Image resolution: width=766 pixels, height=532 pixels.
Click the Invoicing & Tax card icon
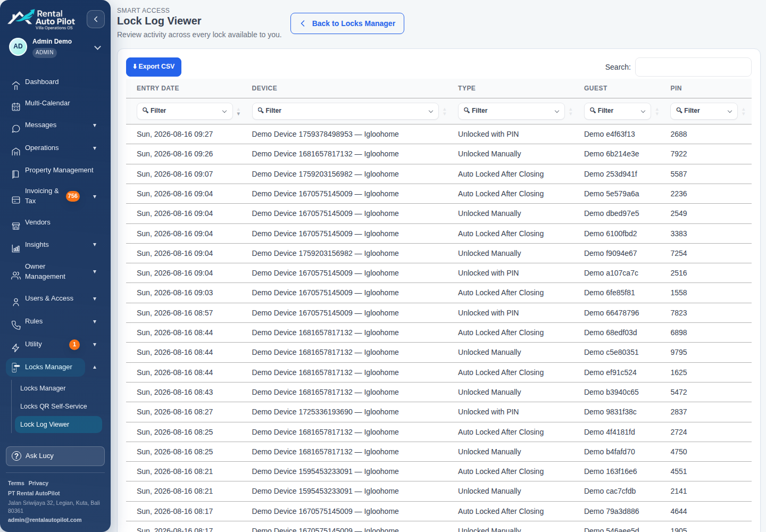tap(16, 200)
